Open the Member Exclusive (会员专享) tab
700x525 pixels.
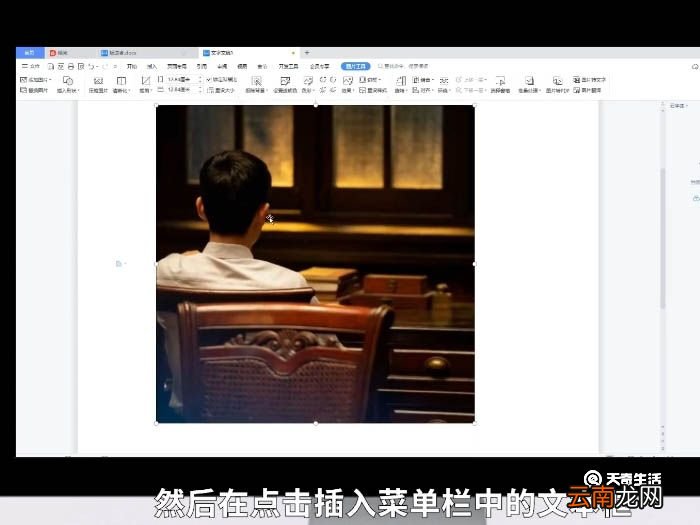[320, 66]
